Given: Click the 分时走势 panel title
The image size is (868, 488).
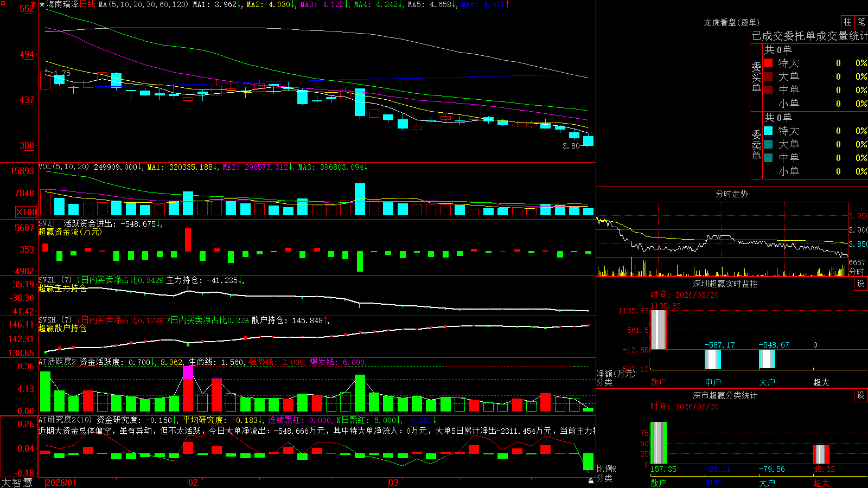Looking at the screenshot, I should (x=731, y=194).
